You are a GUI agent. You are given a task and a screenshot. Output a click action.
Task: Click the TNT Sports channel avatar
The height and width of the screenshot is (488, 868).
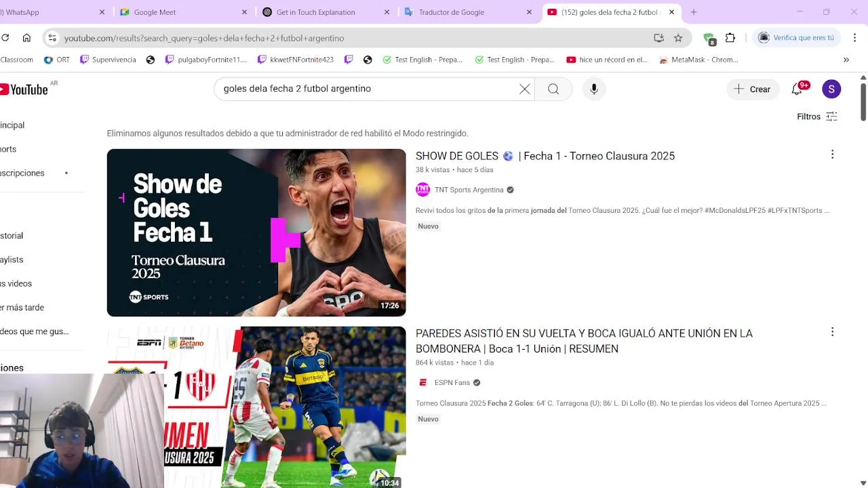point(422,190)
